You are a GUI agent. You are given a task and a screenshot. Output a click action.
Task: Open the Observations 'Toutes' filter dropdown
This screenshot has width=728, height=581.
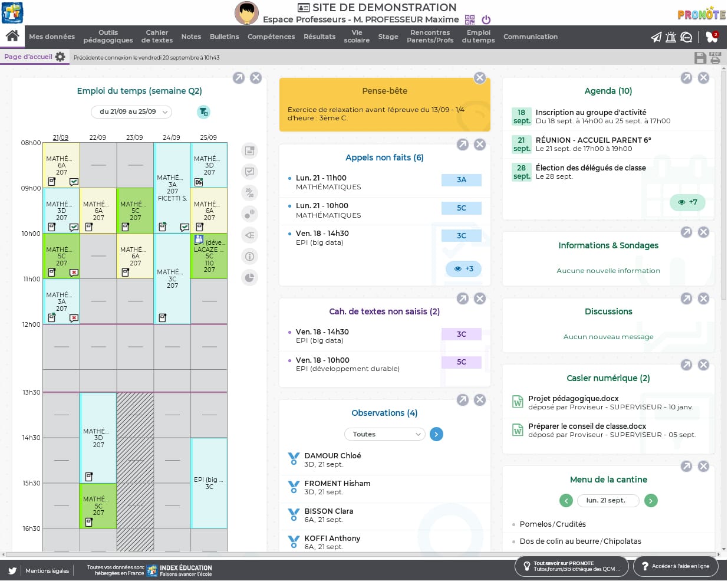pos(384,435)
